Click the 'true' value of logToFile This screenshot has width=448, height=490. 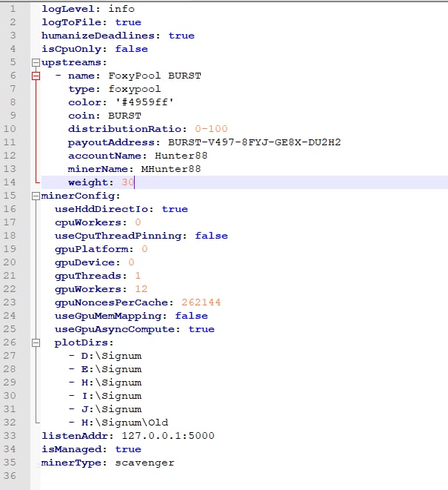(x=128, y=22)
